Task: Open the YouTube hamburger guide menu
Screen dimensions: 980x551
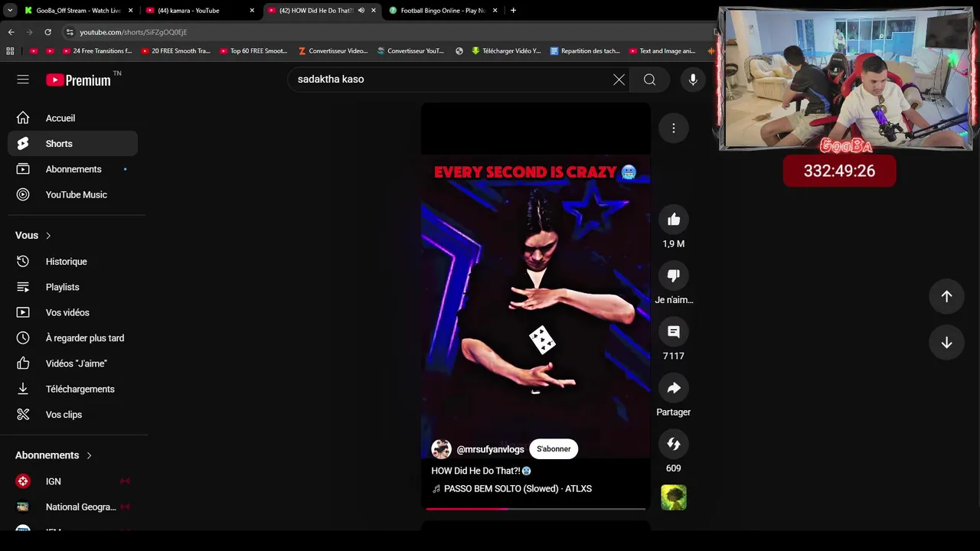Action: point(23,80)
